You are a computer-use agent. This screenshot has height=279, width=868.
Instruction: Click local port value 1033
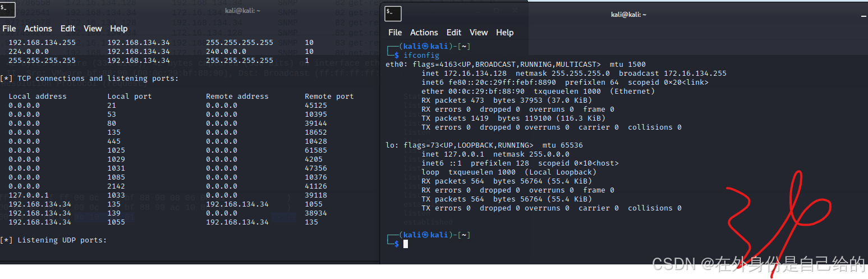(116, 195)
